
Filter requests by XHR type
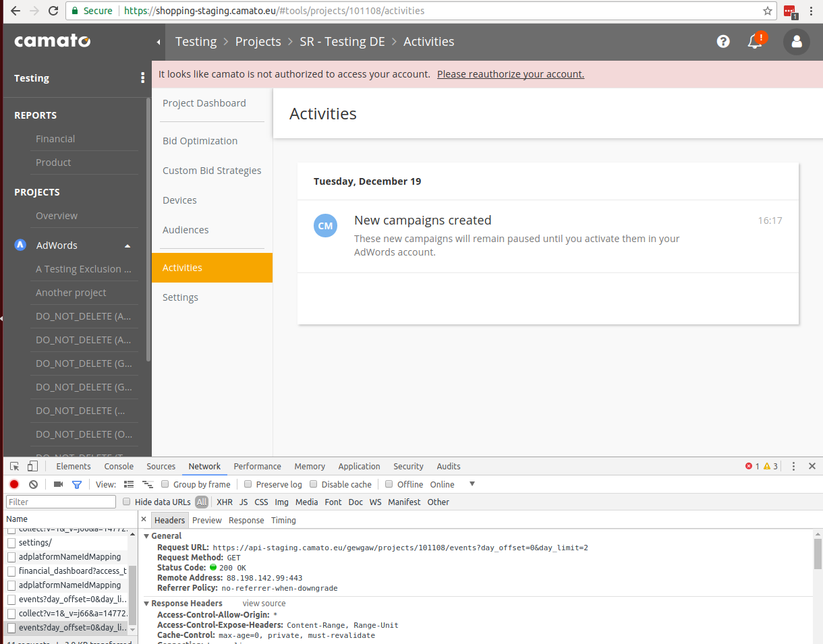[225, 502]
